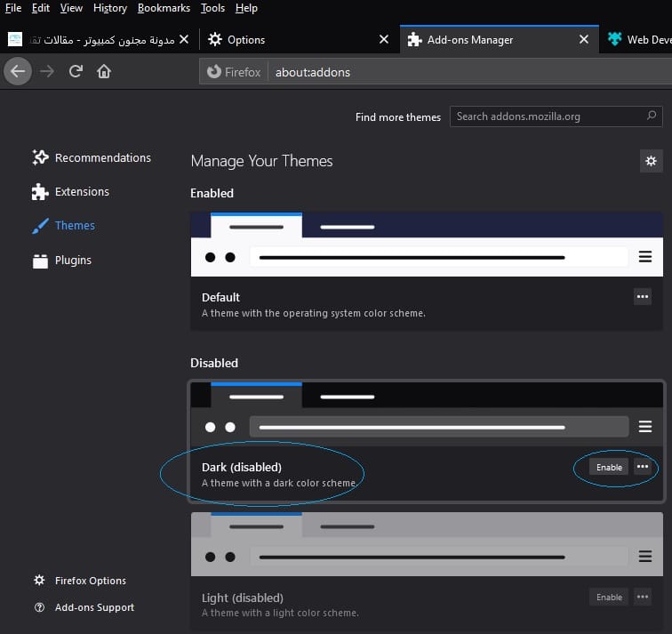Open more options for Light theme

pyautogui.click(x=643, y=597)
